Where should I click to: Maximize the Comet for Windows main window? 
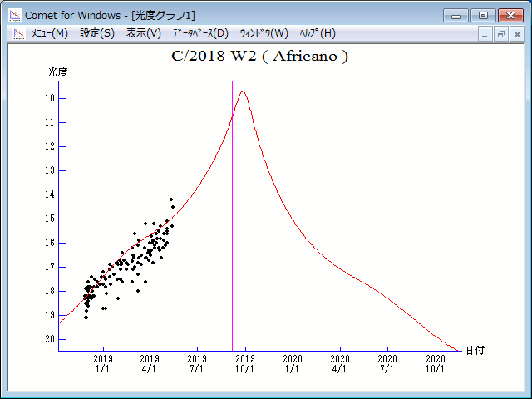coord(482,15)
